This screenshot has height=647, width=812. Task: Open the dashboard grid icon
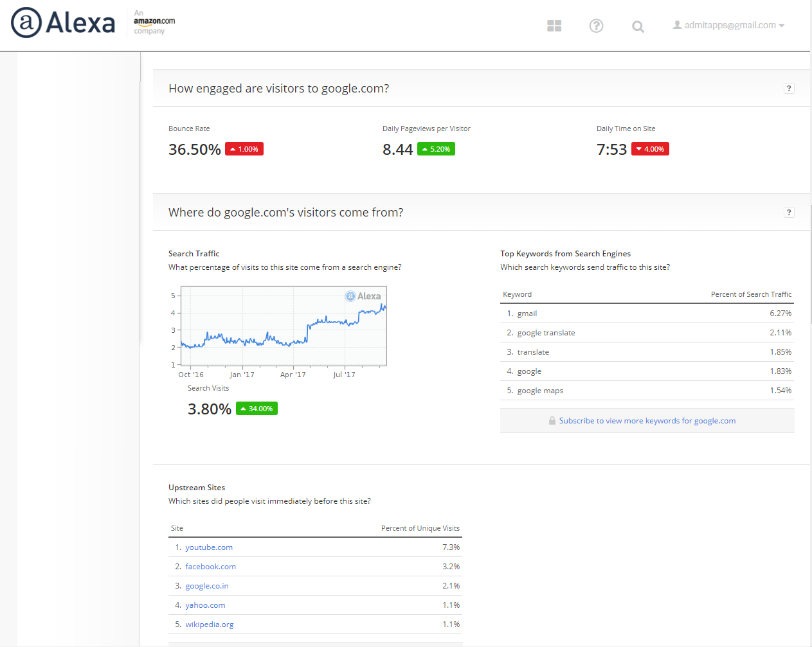coord(554,26)
